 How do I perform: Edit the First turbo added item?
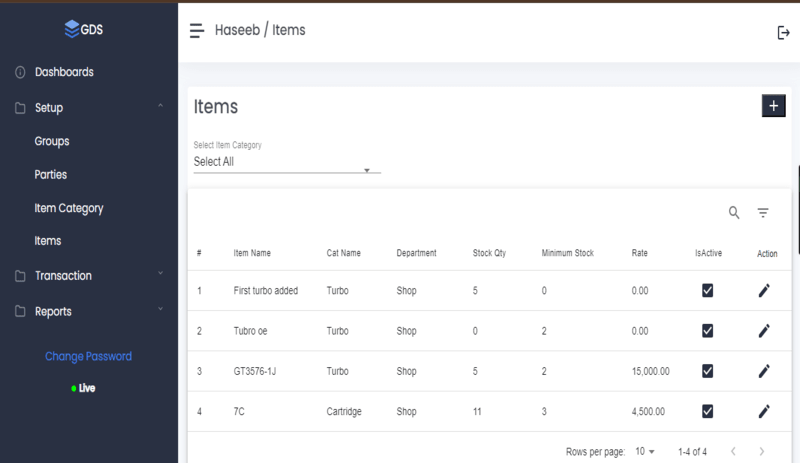(764, 290)
